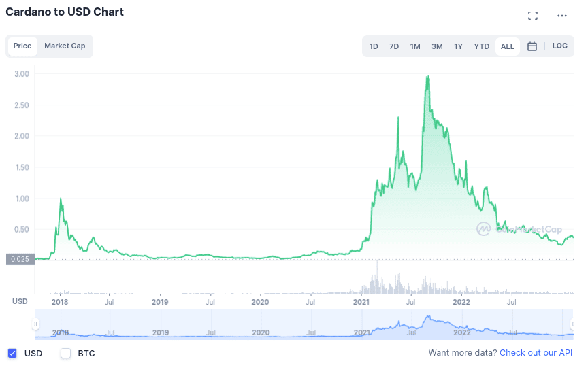Select the 7D time range
588x376 pixels.
pos(394,46)
